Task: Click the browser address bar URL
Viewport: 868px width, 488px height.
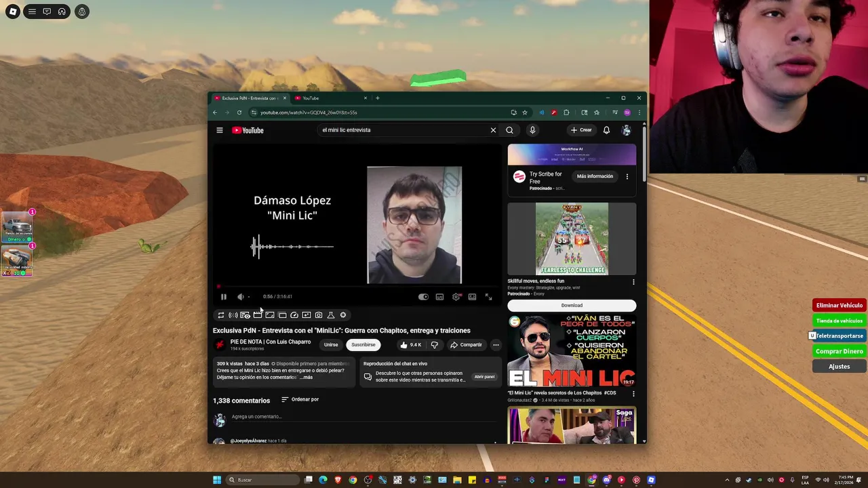Action: [309, 113]
